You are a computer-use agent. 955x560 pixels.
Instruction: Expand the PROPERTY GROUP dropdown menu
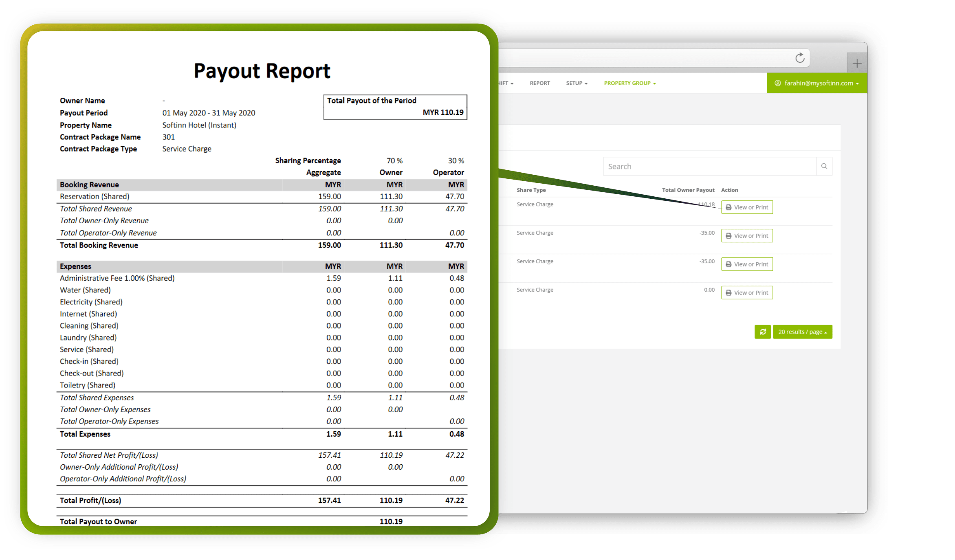point(630,83)
